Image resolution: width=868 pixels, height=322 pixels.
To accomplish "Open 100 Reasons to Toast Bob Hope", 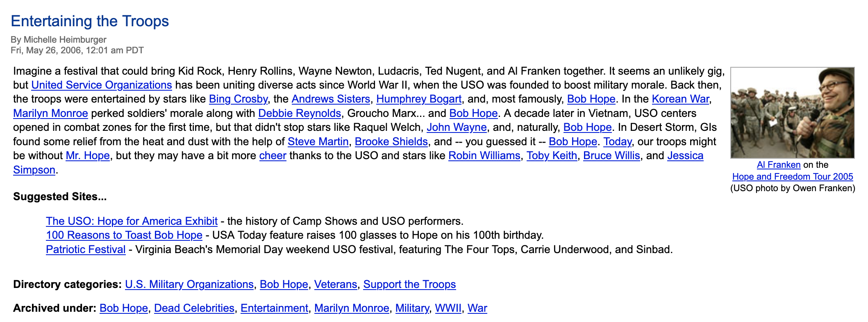I will coord(124,235).
